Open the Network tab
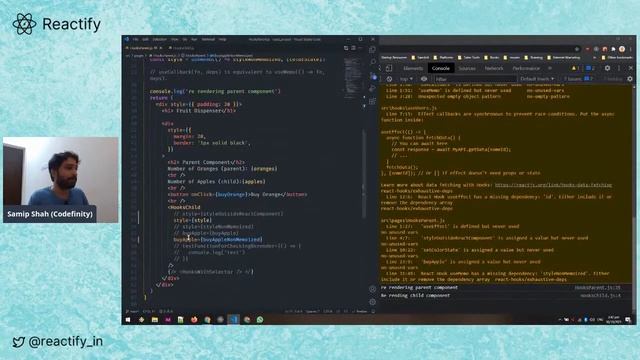Image resolution: width=640 pixels, height=360 pixels. pyautogui.click(x=494, y=68)
